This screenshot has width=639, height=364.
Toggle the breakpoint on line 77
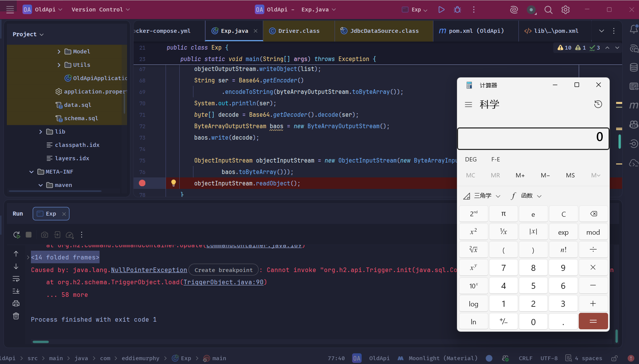click(x=142, y=183)
